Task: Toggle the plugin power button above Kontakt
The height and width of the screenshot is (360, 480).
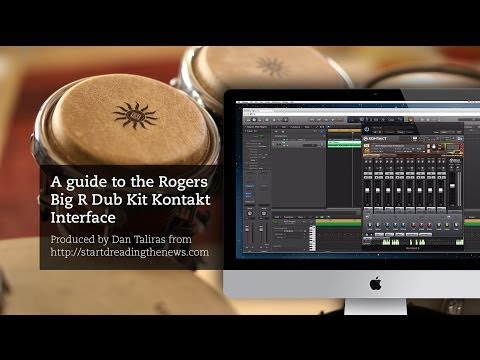Action: click(x=367, y=129)
